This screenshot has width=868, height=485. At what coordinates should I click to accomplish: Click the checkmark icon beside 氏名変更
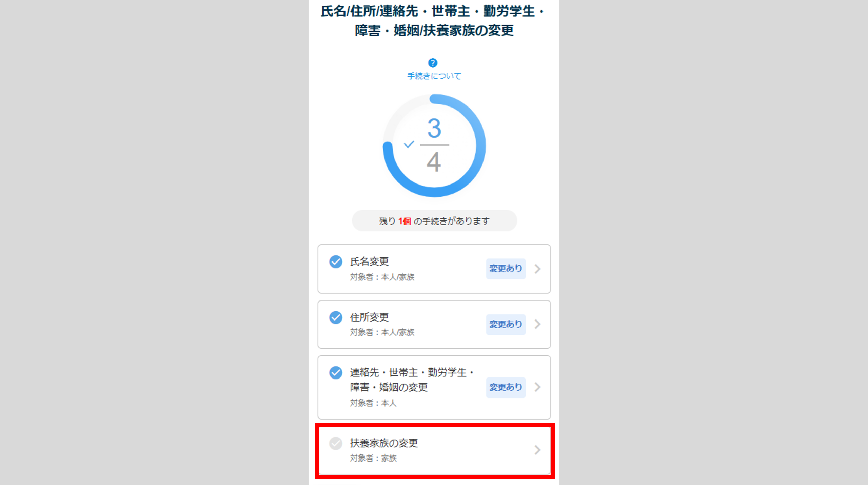(x=336, y=261)
